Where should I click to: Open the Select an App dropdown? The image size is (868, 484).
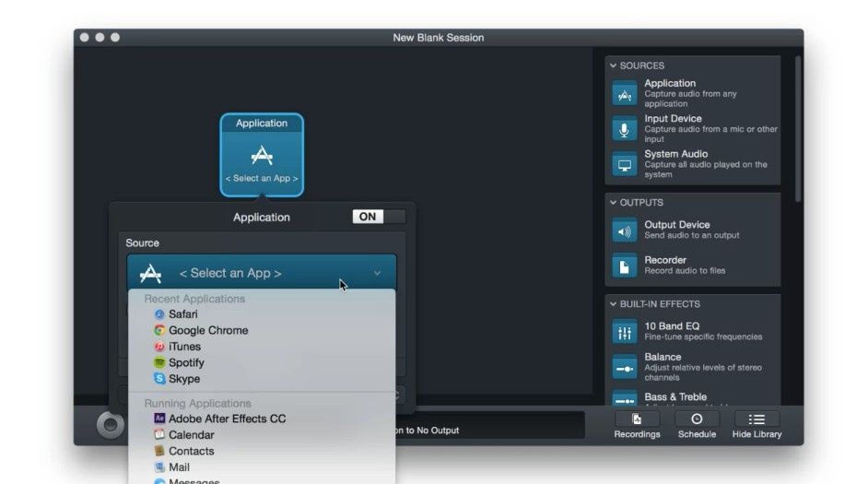pos(262,273)
